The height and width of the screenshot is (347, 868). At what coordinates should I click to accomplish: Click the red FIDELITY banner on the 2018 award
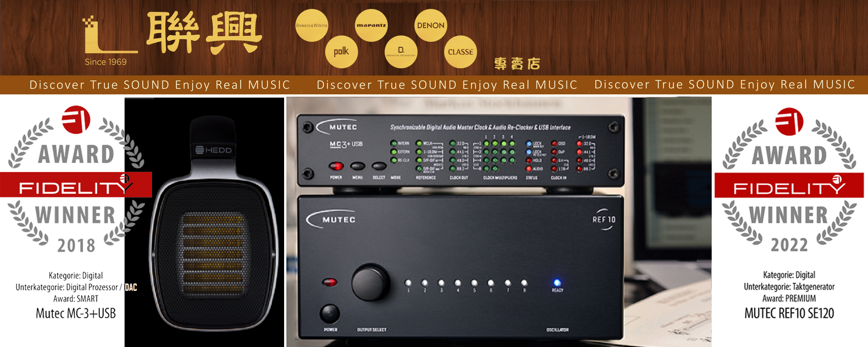tap(76, 185)
